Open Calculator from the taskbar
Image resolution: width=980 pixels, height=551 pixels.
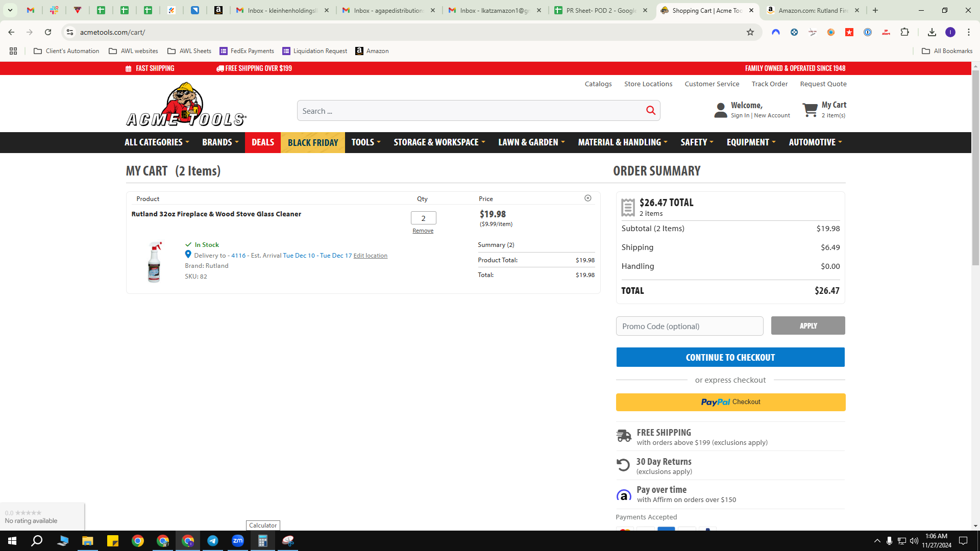pyautogui.click(x=263, y=541)
